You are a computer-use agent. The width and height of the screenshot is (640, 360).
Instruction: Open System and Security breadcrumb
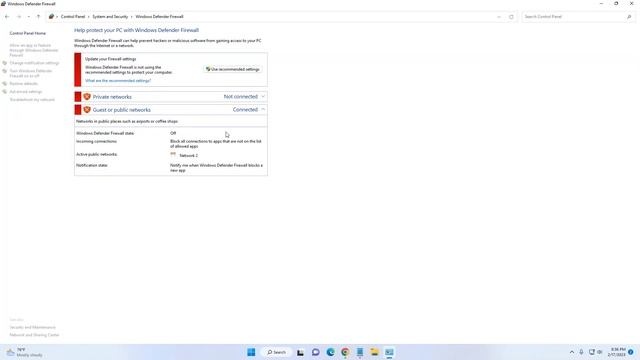pyautogui.click(x=110, y=17)
